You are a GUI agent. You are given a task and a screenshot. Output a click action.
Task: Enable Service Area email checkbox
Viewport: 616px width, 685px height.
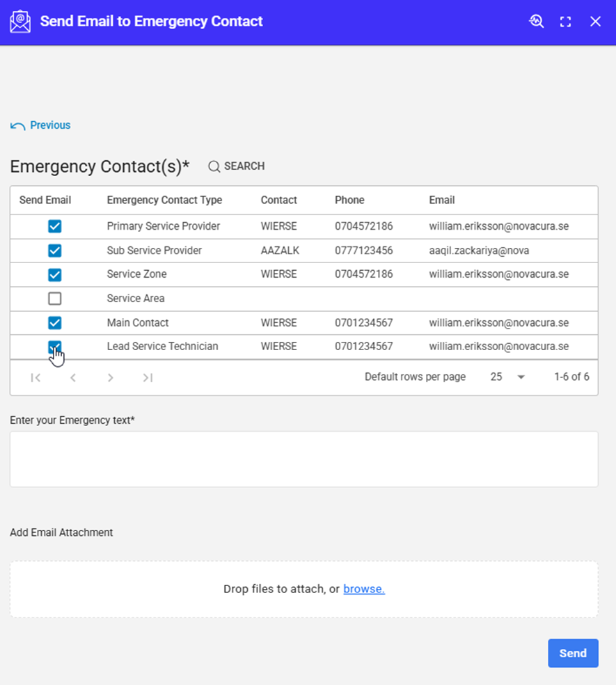tap(55, 299)
